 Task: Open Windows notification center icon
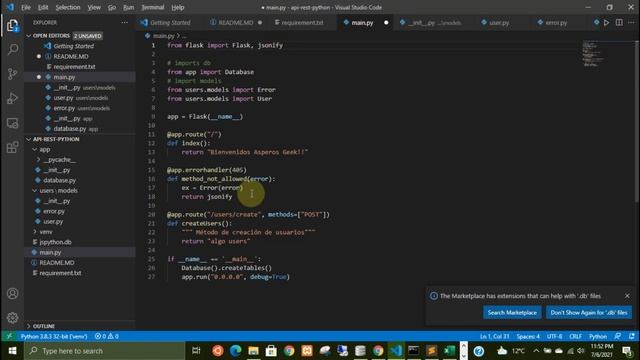coord(628,351)
